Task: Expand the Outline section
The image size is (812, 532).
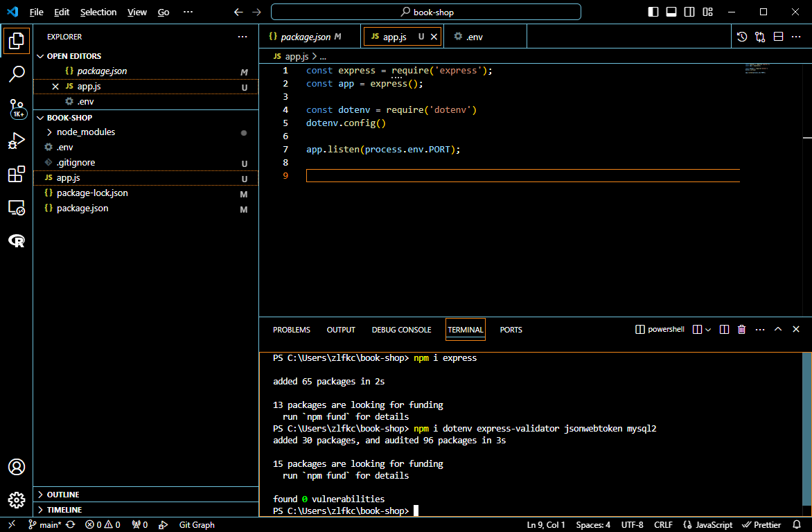Action: [40, 495]
